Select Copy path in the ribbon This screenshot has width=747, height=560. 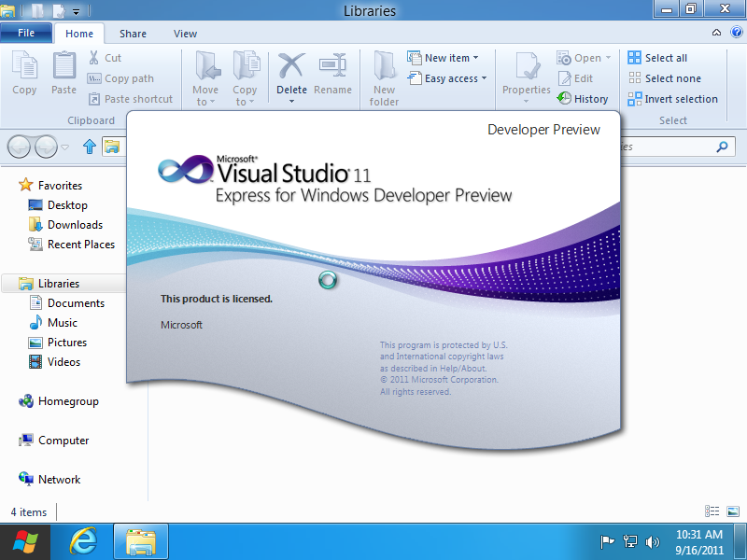[120, 78]
